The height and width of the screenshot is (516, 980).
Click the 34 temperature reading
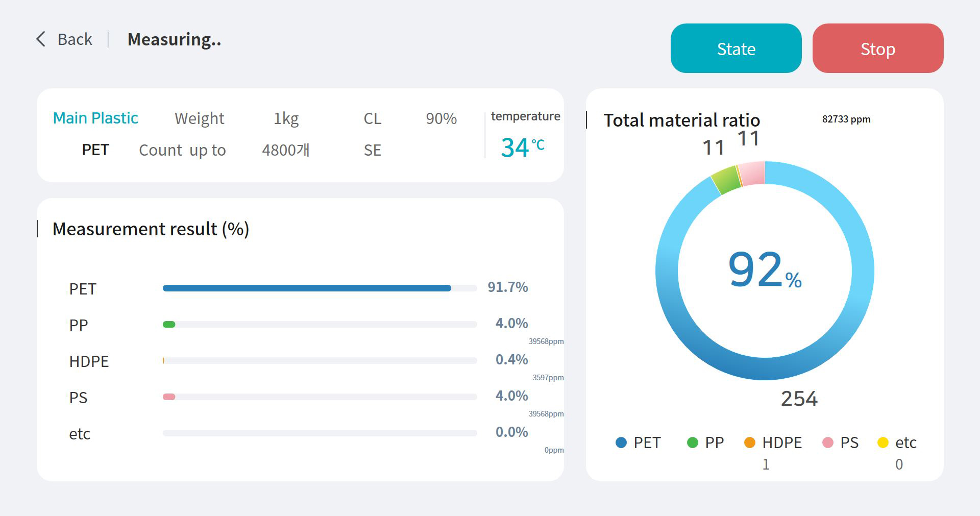514,148
